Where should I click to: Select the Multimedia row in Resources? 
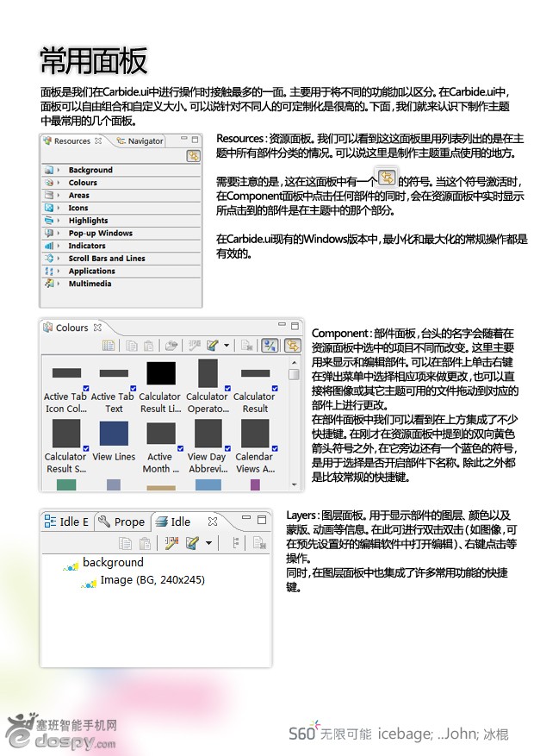tap(121, 284)
